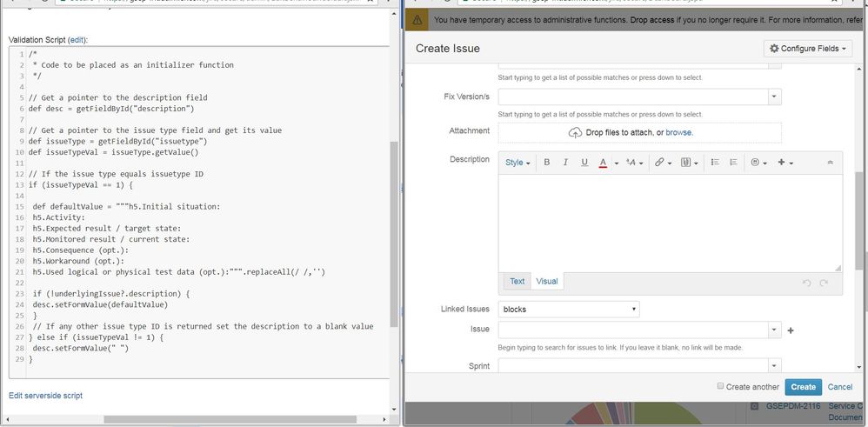Image resolution: width=868 pixels, height=427 pixels.
Task: Open the emoticon smiley dropdown
Action: click(x=759, y=163)
